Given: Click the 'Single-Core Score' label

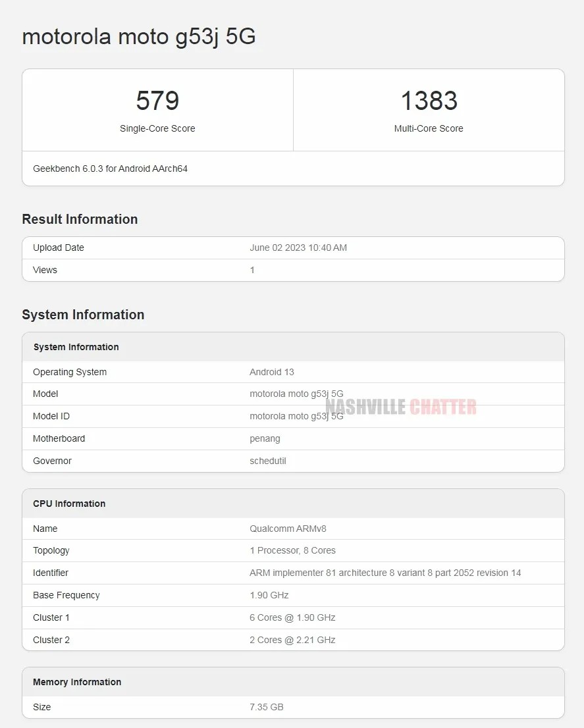Looking at the screenshot, I should (x=157, y=128).
